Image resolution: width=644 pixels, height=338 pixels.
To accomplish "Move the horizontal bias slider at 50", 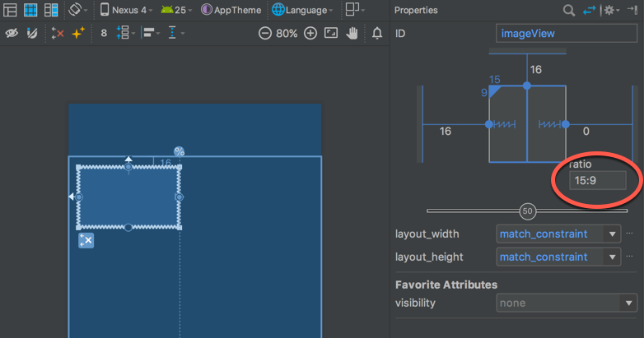I will [x=527, y=211].
